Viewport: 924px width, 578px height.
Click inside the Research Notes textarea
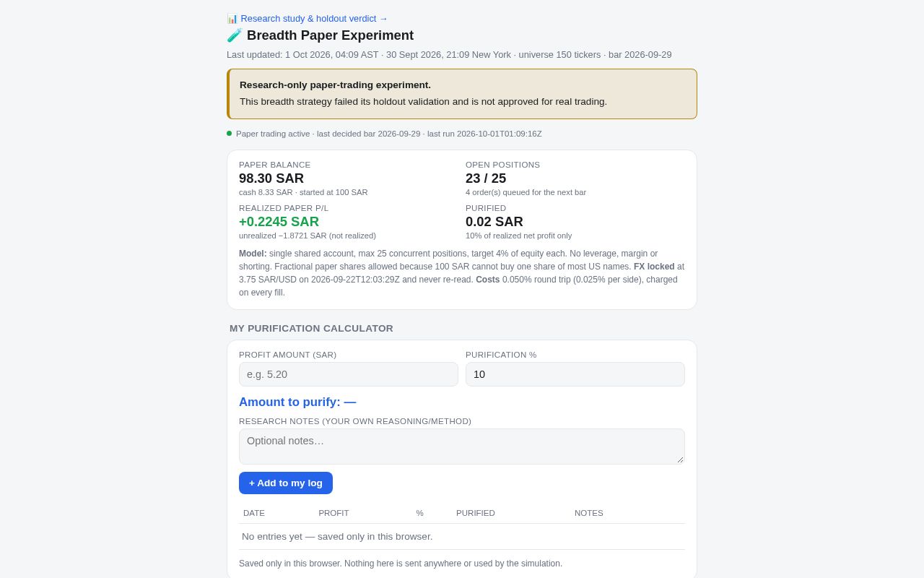click(462, 447)
